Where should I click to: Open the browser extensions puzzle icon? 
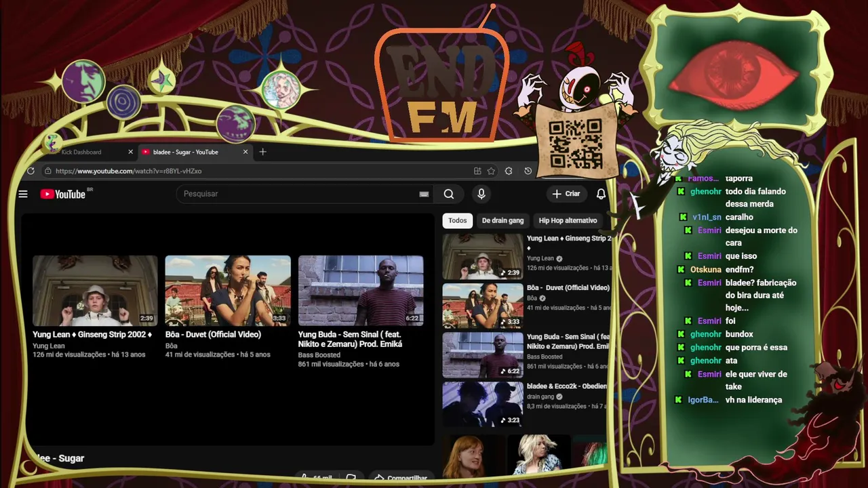(509, 171)
